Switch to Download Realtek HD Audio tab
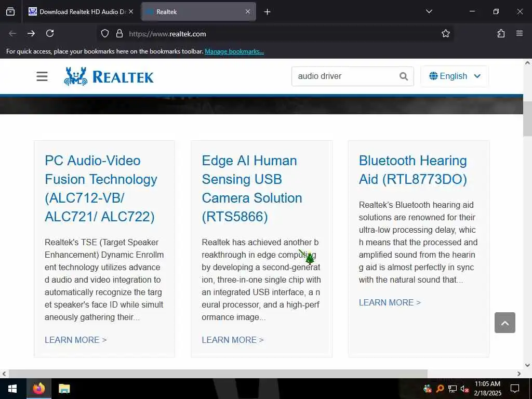Image resolution: width=532 pixels, height=399 pixels. (x=81, y=11)
